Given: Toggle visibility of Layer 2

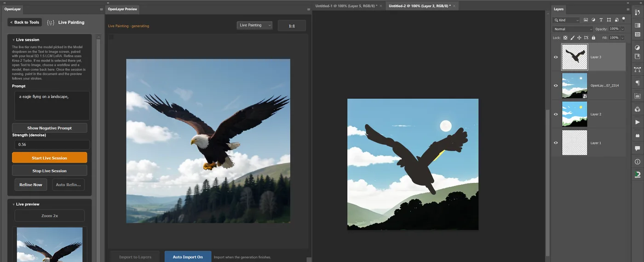Looking at the screenshot, I should (x=556, y=114).
